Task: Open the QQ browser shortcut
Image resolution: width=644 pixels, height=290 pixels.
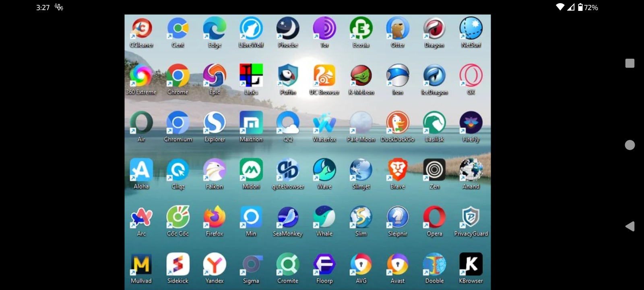Action: click(x=288, y=122)
